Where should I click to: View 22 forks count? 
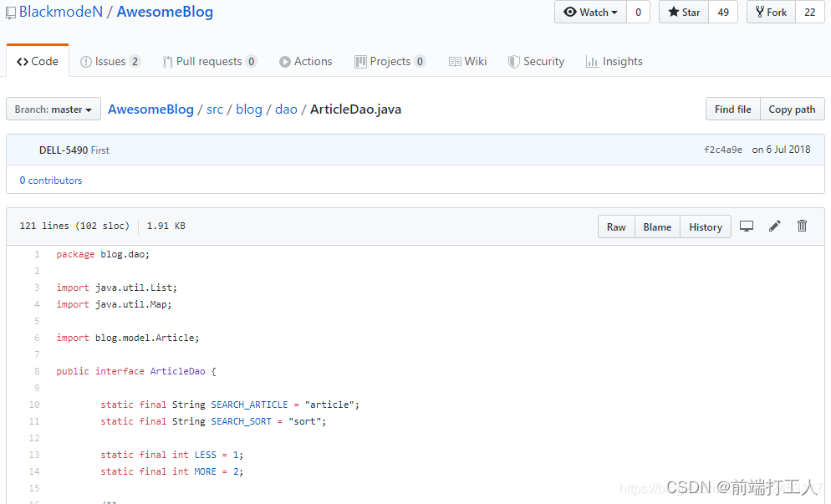[x=810, y=13]
